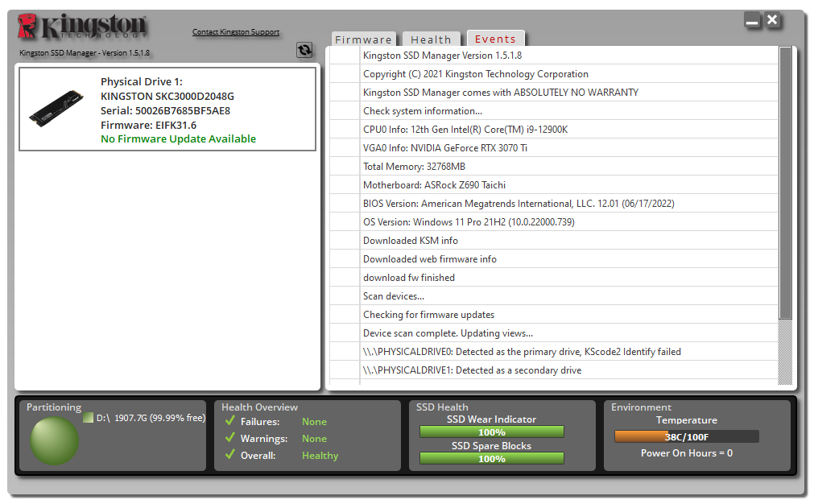Click 'Serial: 50026B7685BF5AE8' text
Image resolution: width=814 pixels, height=504 pixels.
pos(165,110)
